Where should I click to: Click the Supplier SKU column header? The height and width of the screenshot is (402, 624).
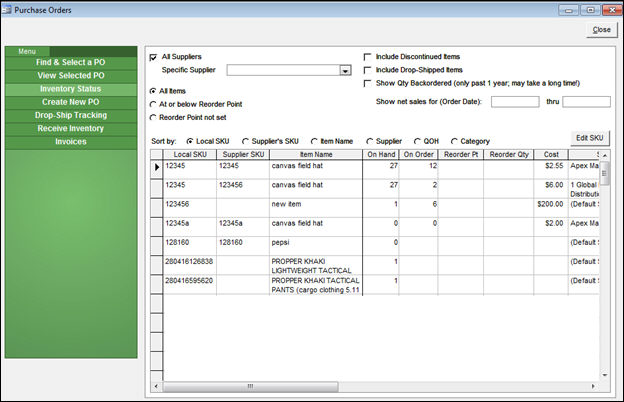(243, 155)
